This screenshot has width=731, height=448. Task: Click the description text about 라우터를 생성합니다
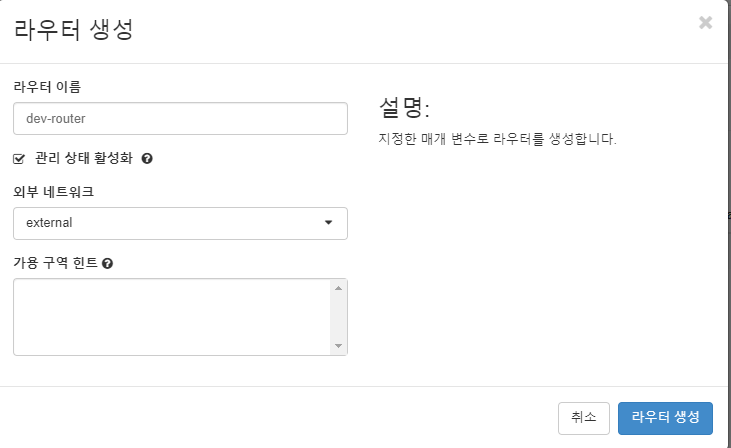(497, 139)
